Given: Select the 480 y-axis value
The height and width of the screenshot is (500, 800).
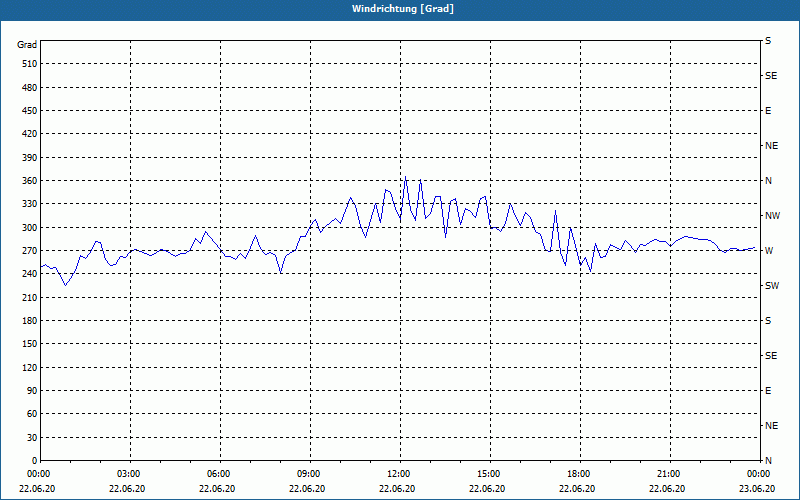Looking at the screenshot, I should 30,87.
